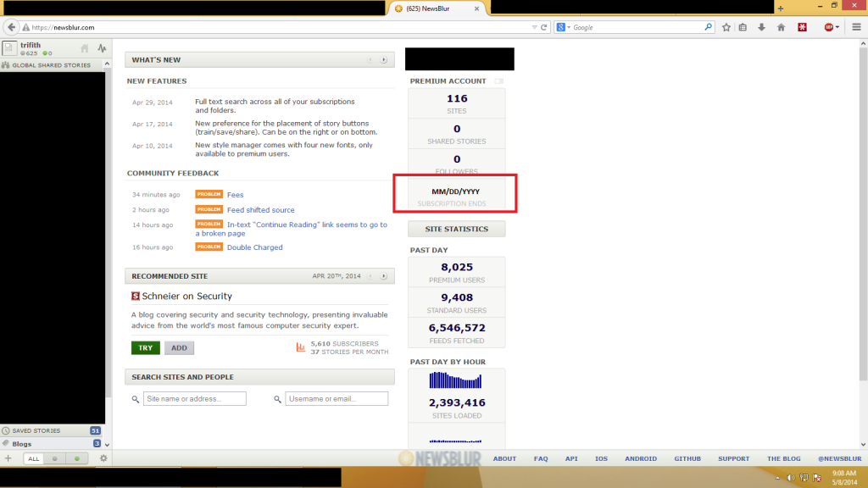Open the GITHUB footer link
This screenshot has height=488, width=868.
[687, 458]
